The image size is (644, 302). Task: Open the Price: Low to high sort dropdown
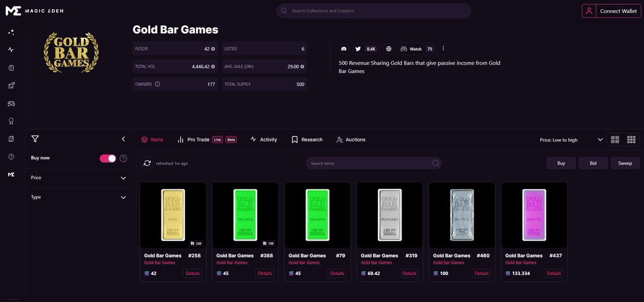[x=571, y=140]
